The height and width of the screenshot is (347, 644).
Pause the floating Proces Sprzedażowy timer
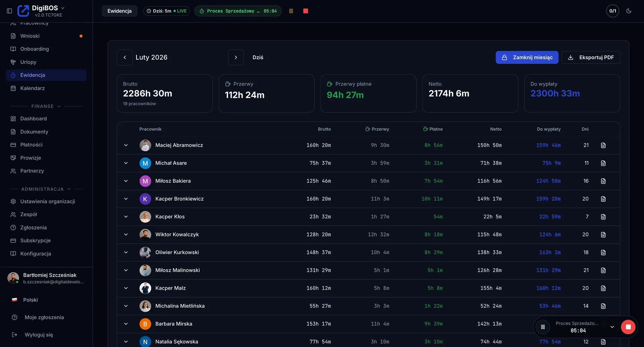point(543,327)
